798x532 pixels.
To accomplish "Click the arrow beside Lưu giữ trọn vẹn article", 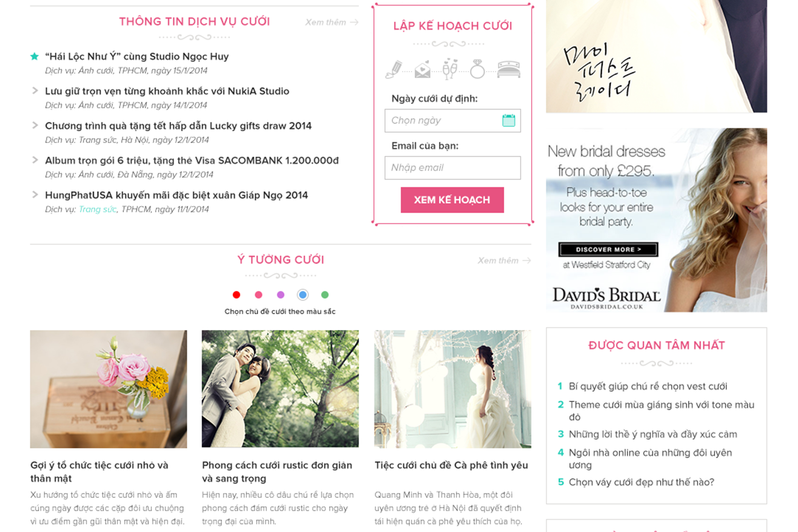I will [35, 90].
